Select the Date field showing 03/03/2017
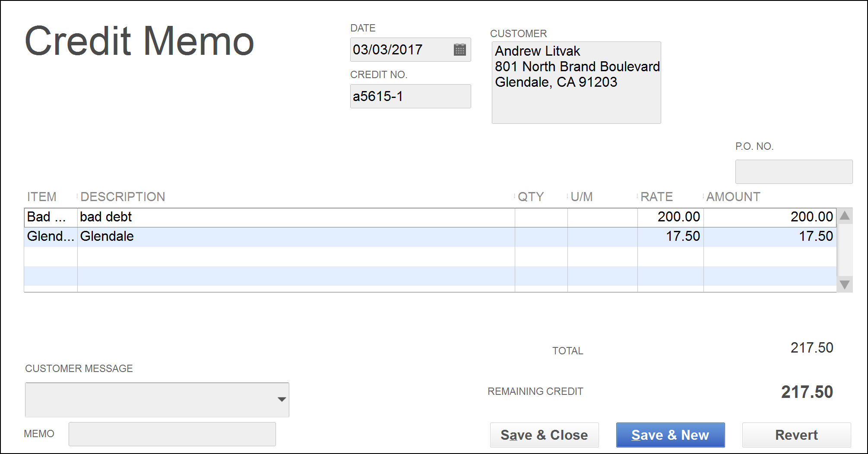Screen dimensions: 868x454 pos(410,50)
